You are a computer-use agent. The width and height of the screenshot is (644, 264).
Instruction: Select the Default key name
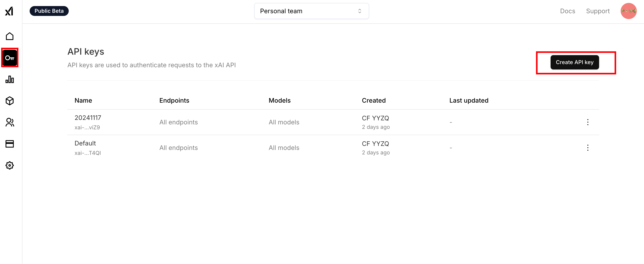[85, 143]
